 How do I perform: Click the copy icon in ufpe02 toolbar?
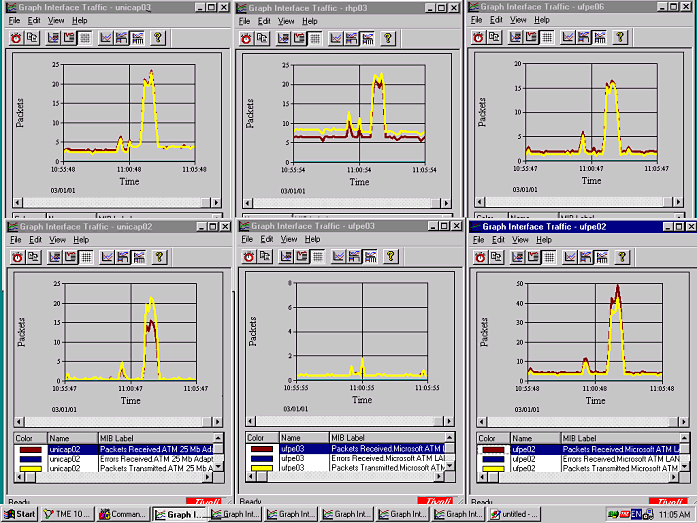(x=496, y=257)
